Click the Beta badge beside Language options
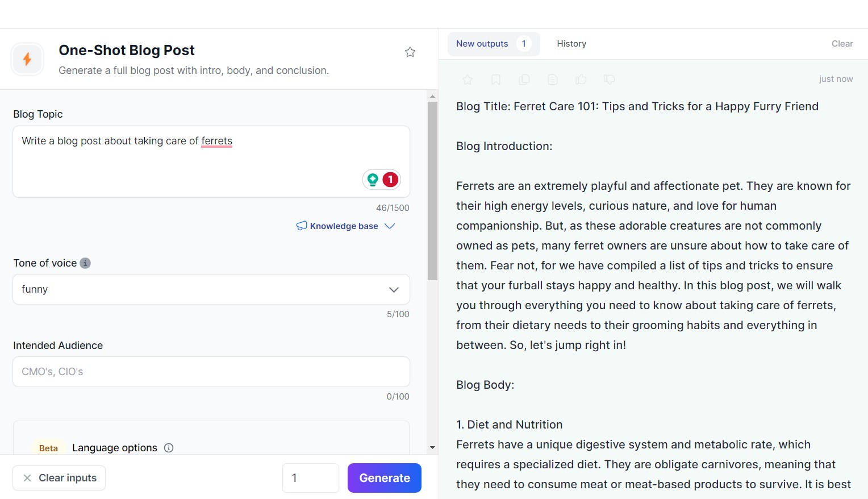The image size is (868, 499). [x=48, y=448]
